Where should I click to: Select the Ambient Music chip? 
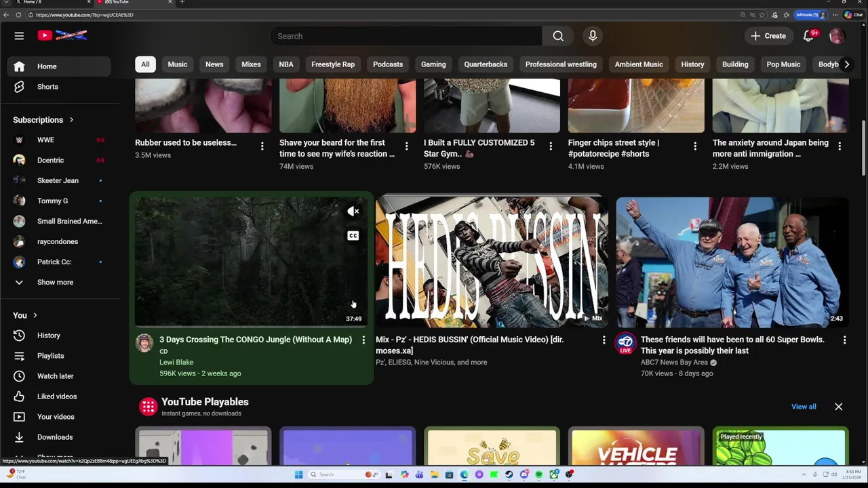tap(639, 64)
